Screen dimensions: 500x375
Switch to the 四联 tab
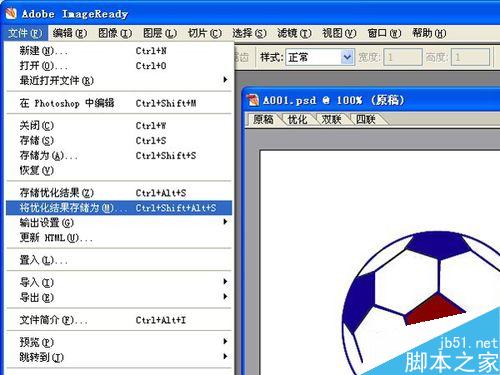366,119
